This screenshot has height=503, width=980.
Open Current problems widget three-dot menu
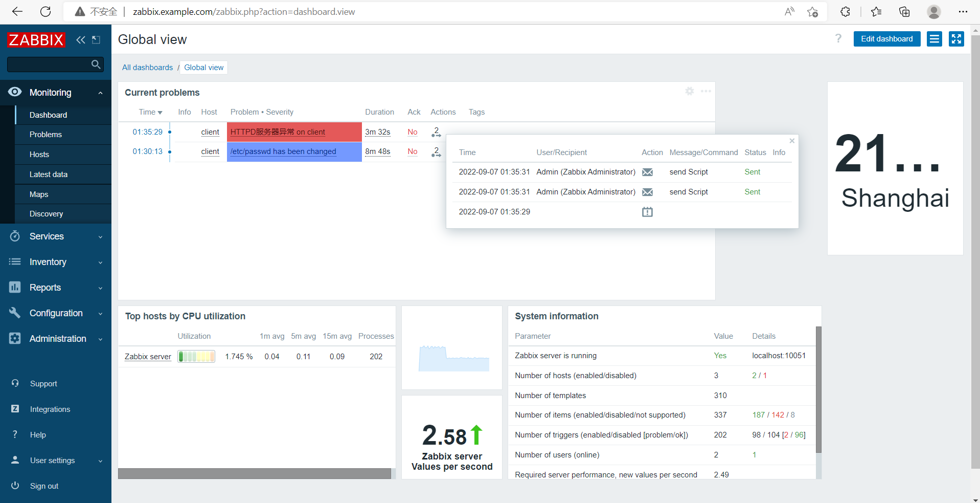click(706, 91)
